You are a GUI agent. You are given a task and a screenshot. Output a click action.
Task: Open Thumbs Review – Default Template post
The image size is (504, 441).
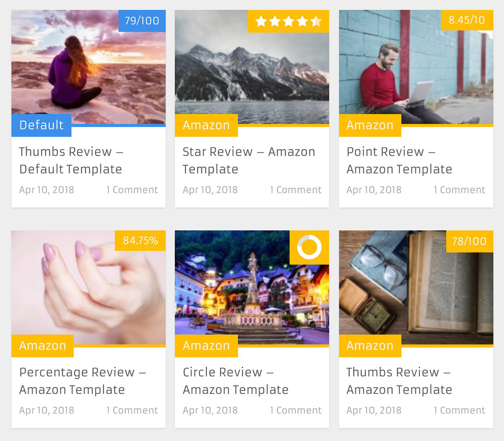pos(71,160)
